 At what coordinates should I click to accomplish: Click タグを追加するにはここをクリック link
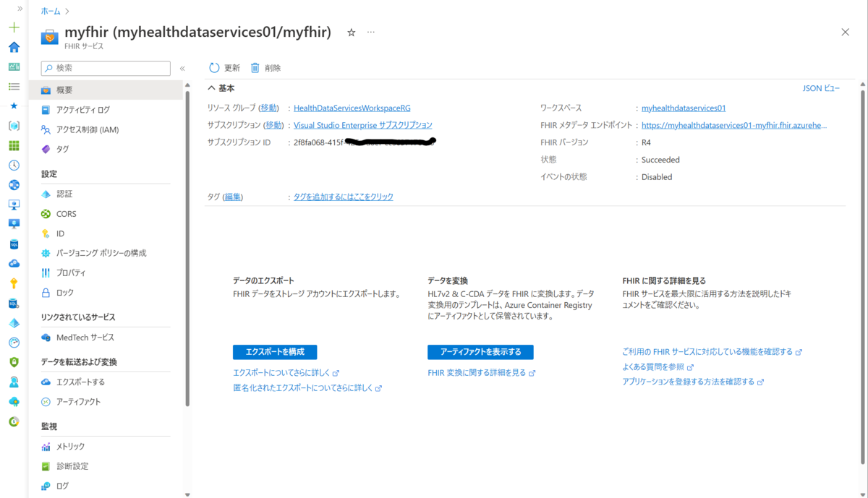click(344, 197)
